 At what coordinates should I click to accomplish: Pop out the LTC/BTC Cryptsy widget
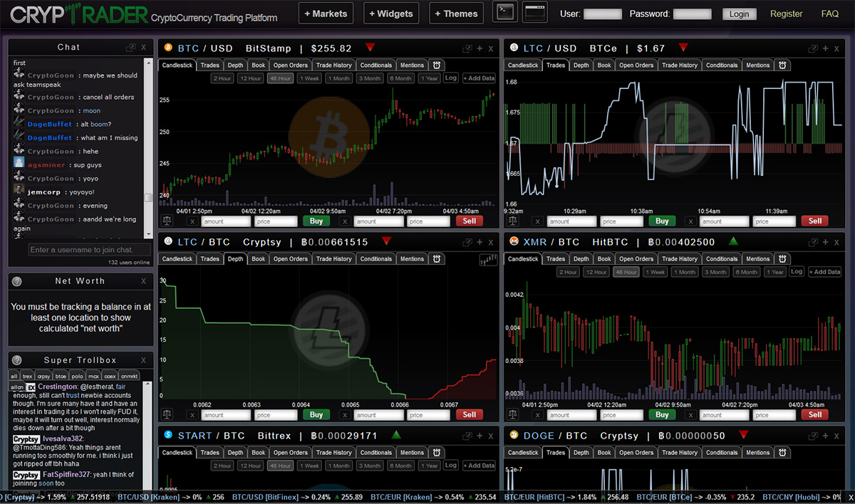click(467, 242)
